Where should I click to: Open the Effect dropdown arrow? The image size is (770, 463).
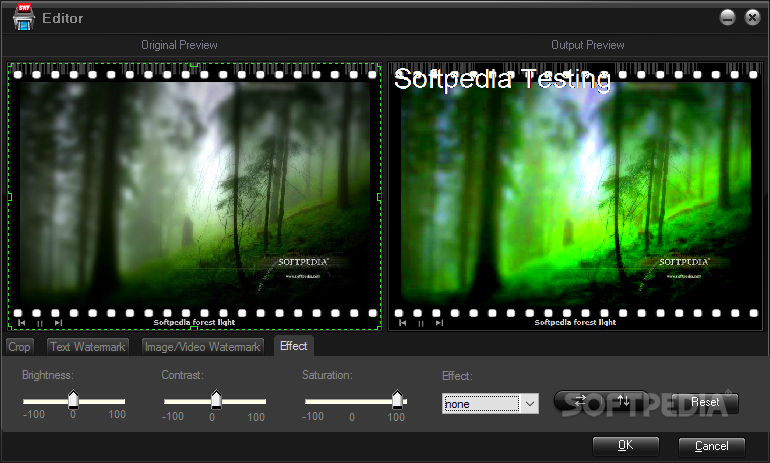pos(529,404)
